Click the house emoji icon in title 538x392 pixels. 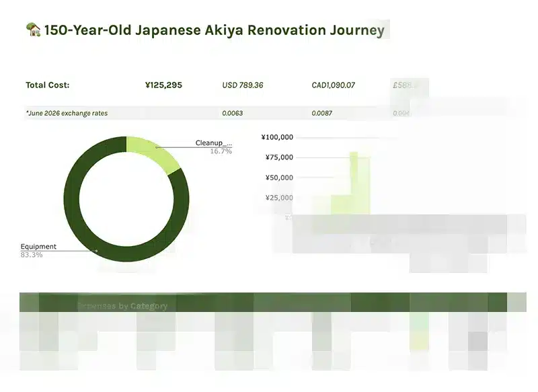click(x=33, y=30)
